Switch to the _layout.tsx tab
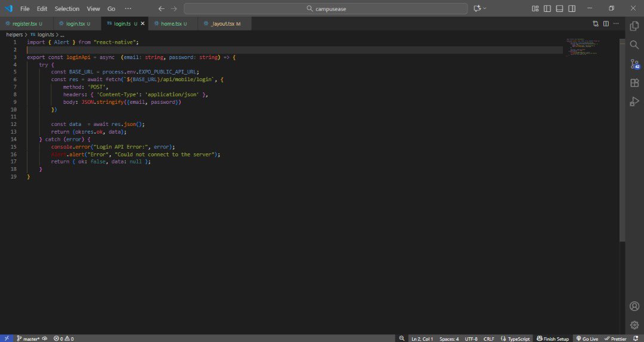The image size is (644, 342). (224, 24)
